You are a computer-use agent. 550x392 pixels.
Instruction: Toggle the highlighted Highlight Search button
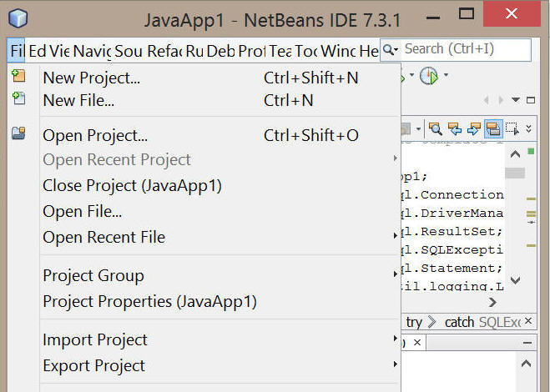[x=493, y=128]
